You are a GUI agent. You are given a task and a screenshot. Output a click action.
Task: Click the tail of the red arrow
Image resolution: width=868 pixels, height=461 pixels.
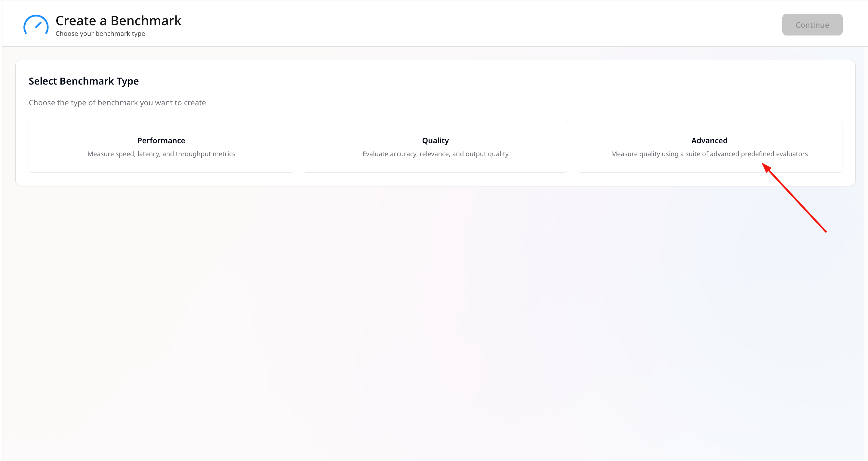click(825, 231)
